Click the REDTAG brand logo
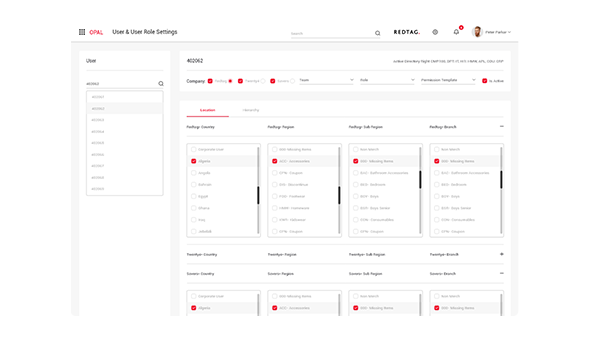The height and width of the screenshot is (360, 590). pyautogui.click(x=407, y=32)
